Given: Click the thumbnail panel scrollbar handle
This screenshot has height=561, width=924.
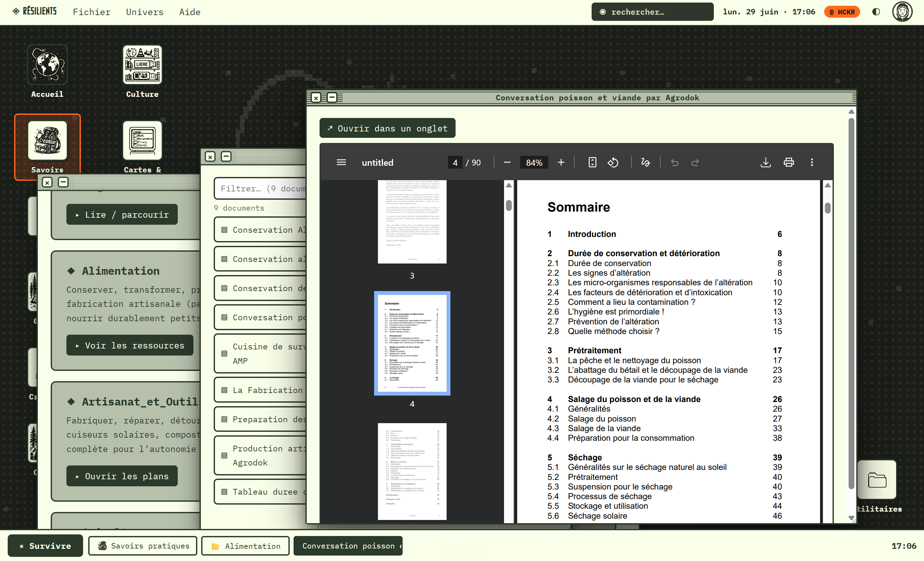Looking at the screenshot, I should point(509,205).
